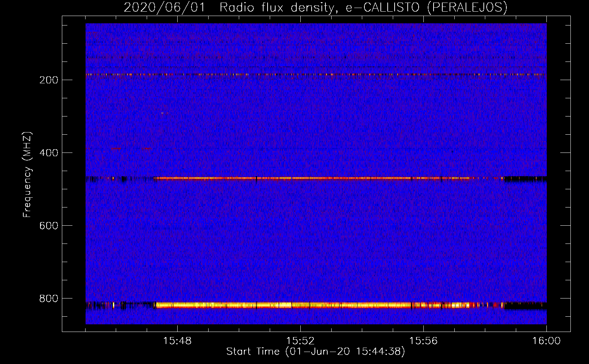Click the 16:00 time tick label
Viewport: 589px width, 364px height.
click(x=546, y=341)
